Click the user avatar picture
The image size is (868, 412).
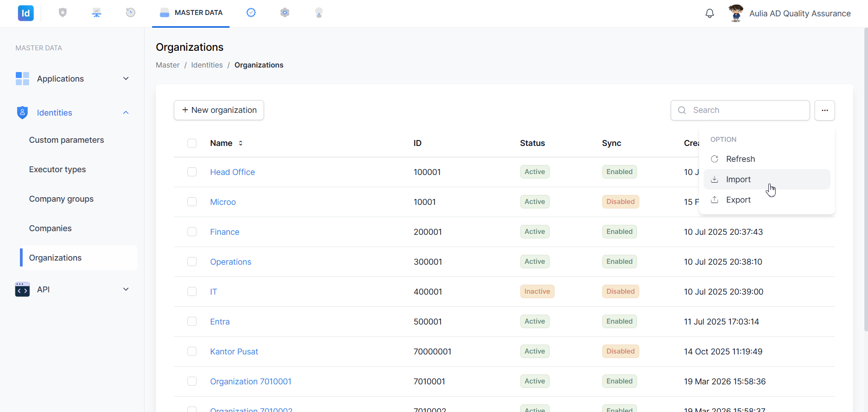pyautogui.click(x=736, y=13)
